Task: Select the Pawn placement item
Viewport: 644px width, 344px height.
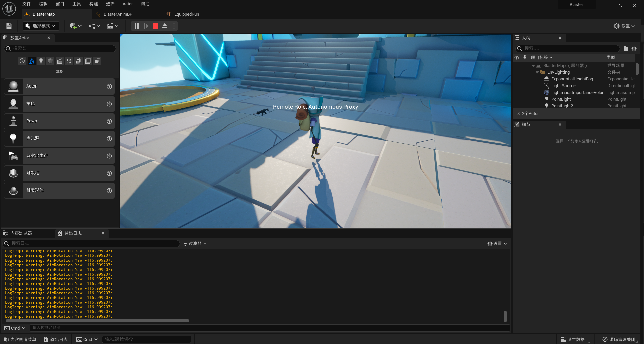Action: [59, 121]
